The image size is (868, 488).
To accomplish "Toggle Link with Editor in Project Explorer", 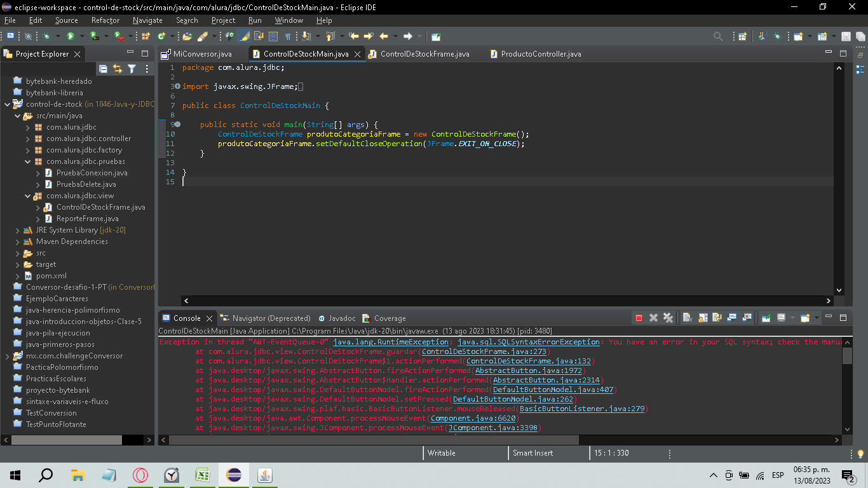I will (118, 69).
